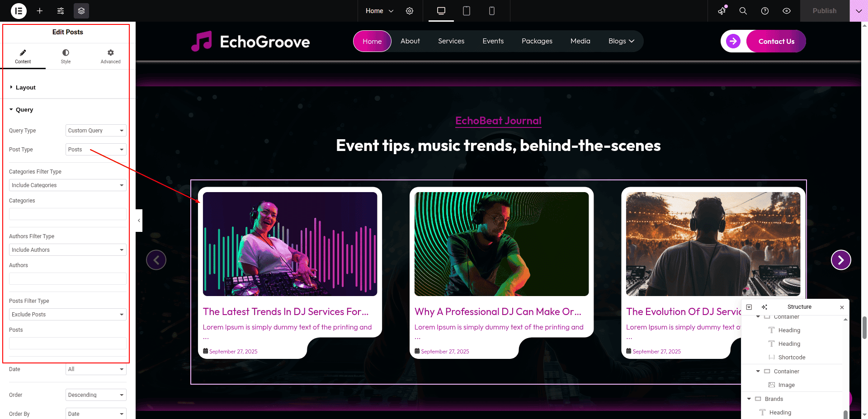Switch to tablet responsive view
Image resolution: width=868 pixels, height=419 pixels.
[467, 11]
